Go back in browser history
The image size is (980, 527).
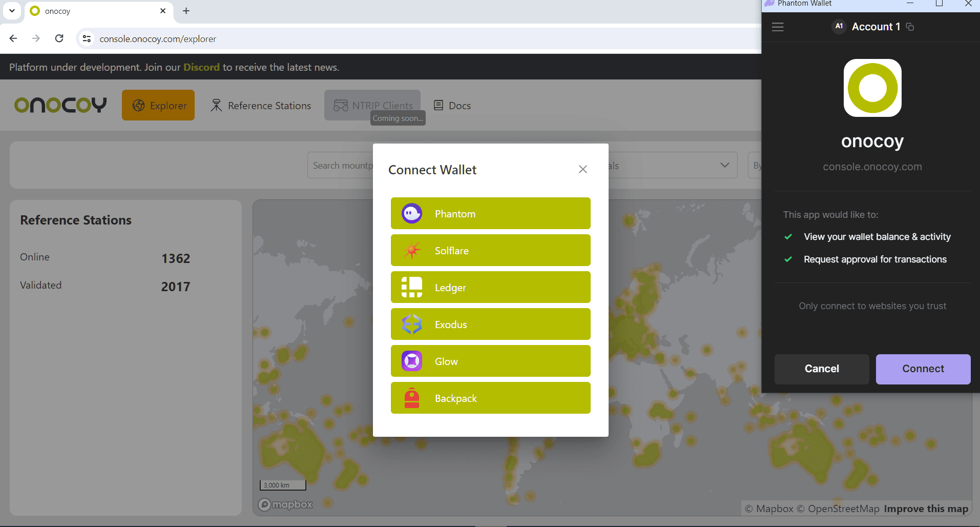click(x=13, y=38)
